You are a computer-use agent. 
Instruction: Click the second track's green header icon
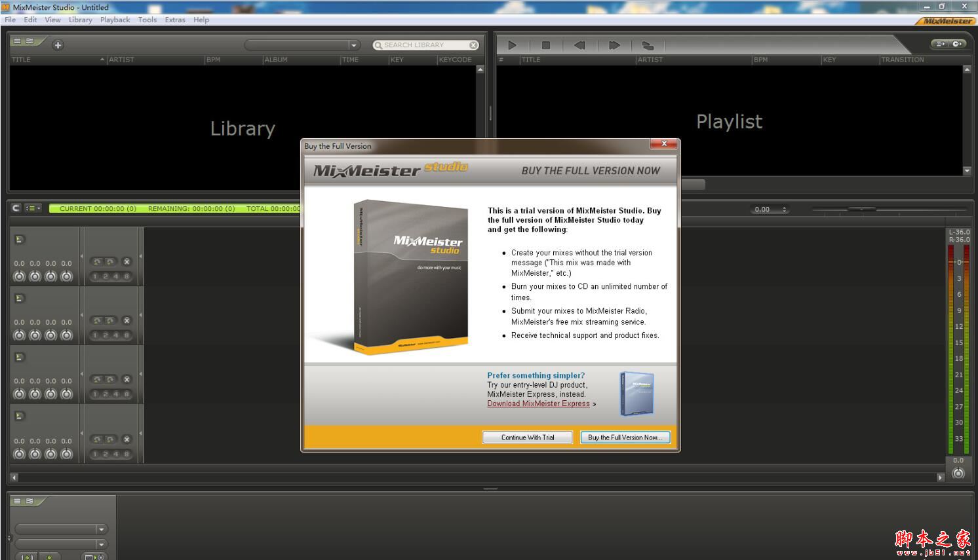point(20,299)
